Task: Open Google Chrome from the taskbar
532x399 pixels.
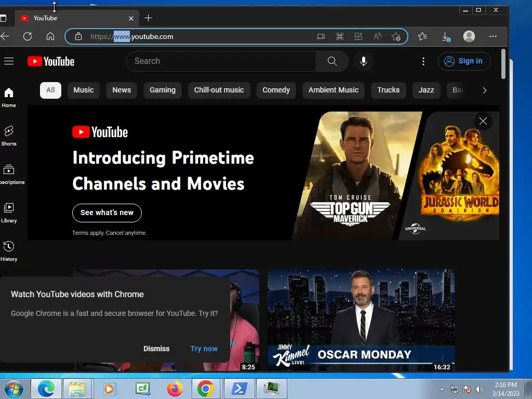Action: pos(205,389)
